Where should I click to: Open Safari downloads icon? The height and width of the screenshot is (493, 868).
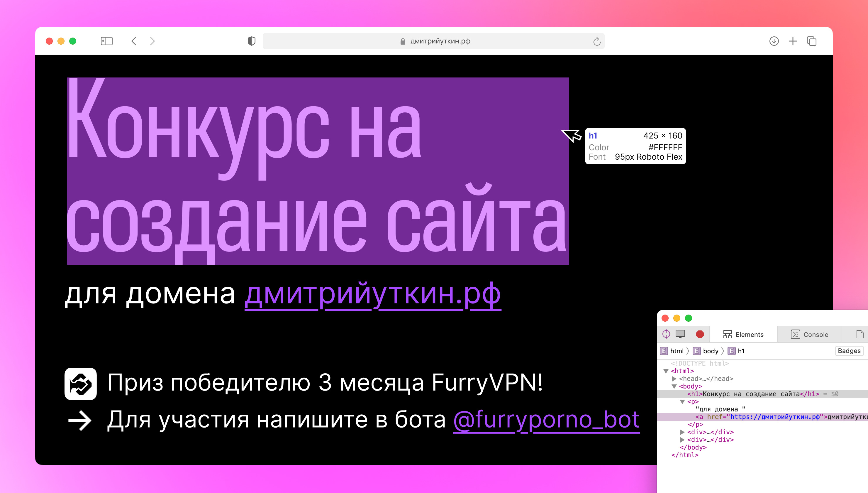point(774,41)
